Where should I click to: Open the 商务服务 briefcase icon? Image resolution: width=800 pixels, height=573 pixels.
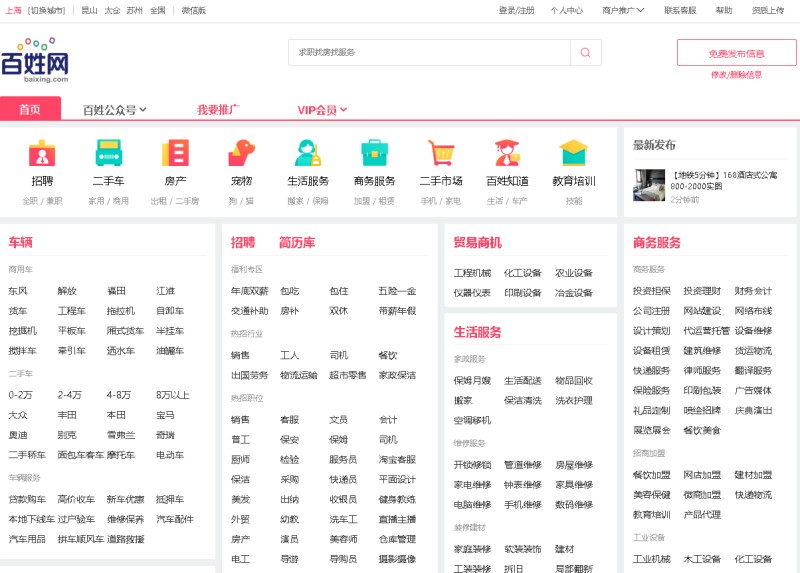(374, 153)
